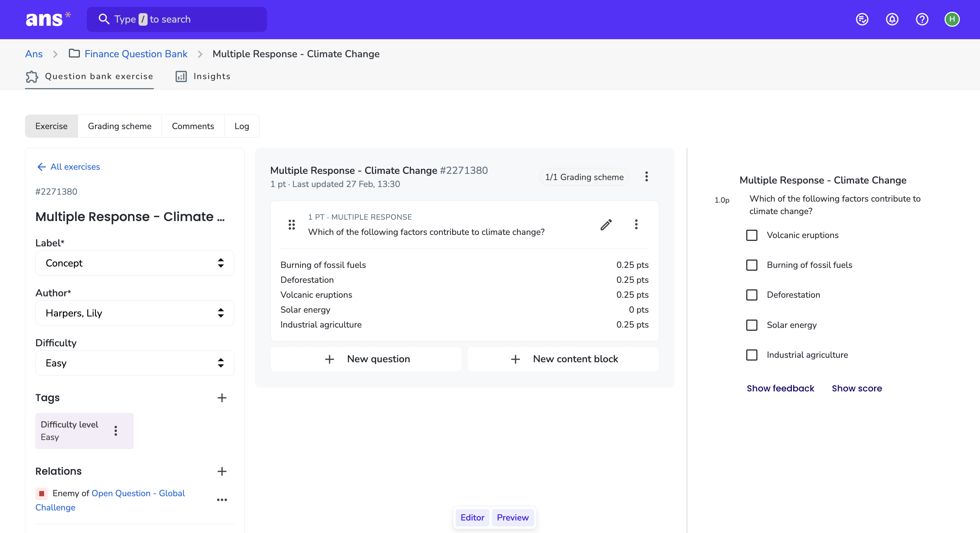Add a New content block
Screen dimensions: 980x533
click(563, 359)
